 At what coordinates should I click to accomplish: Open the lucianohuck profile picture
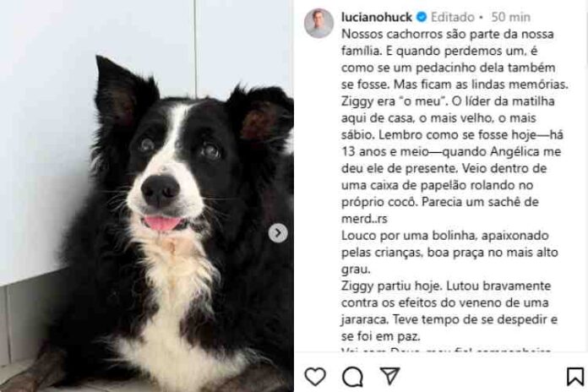pyautogui.click(x=318, y=24)
